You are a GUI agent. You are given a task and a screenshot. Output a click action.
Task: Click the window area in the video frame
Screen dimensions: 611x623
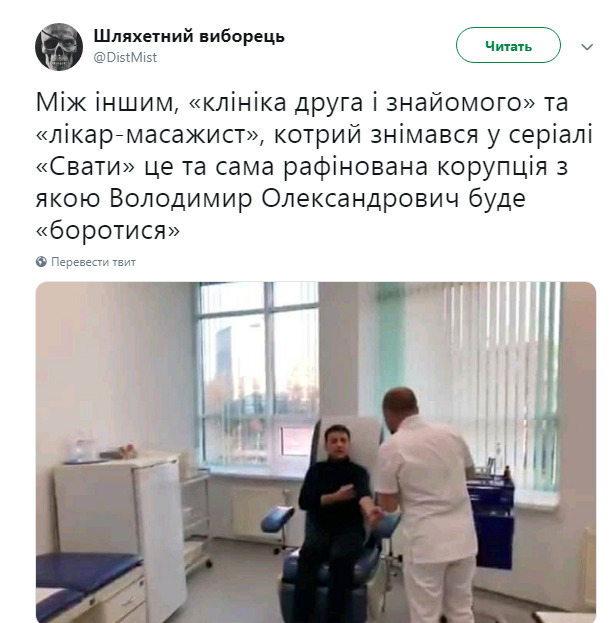pos(258,377)
